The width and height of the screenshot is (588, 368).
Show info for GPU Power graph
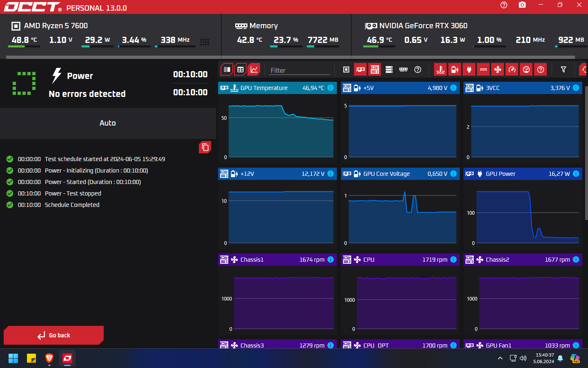[576, 174]
